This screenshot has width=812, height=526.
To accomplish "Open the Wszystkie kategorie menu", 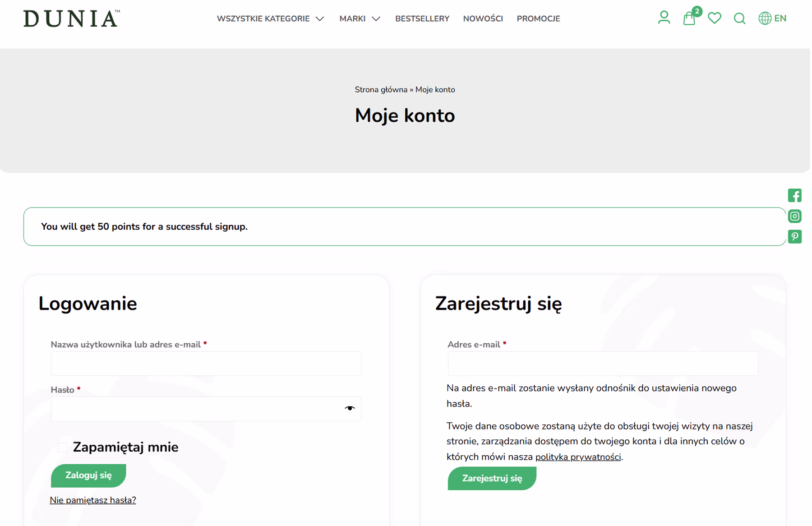I will pos(263,18).
